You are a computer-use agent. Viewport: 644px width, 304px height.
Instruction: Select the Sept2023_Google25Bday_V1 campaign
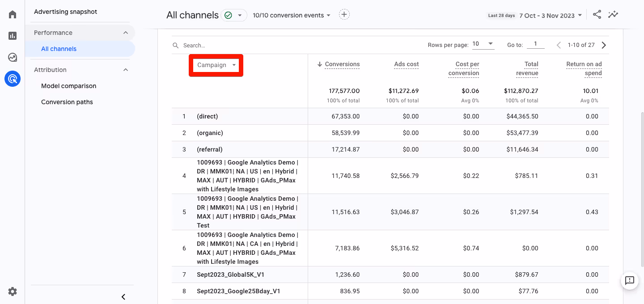click(238, 291)
